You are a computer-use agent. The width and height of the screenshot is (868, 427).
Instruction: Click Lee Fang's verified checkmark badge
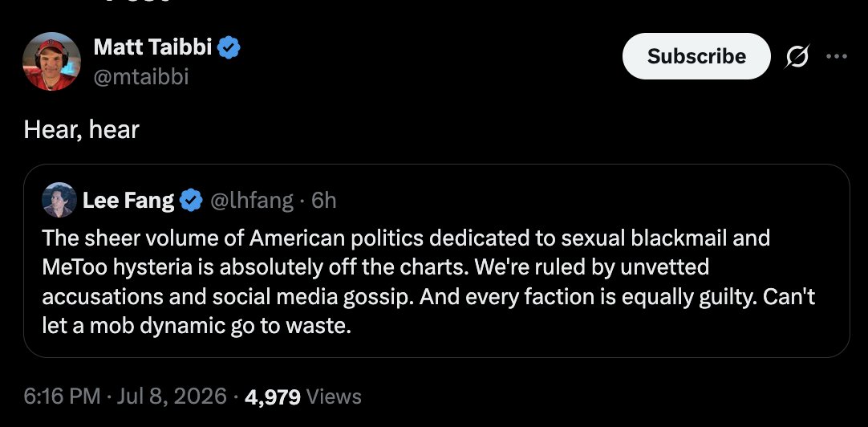[x=192, y=200]
